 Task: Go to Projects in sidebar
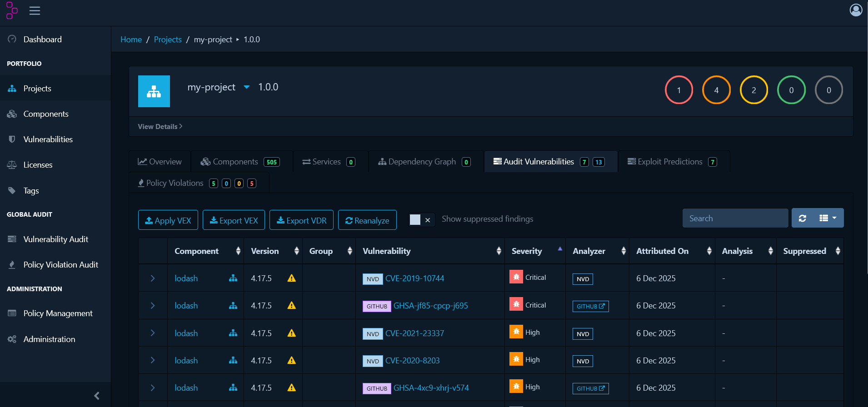click(x=55, y=88)
